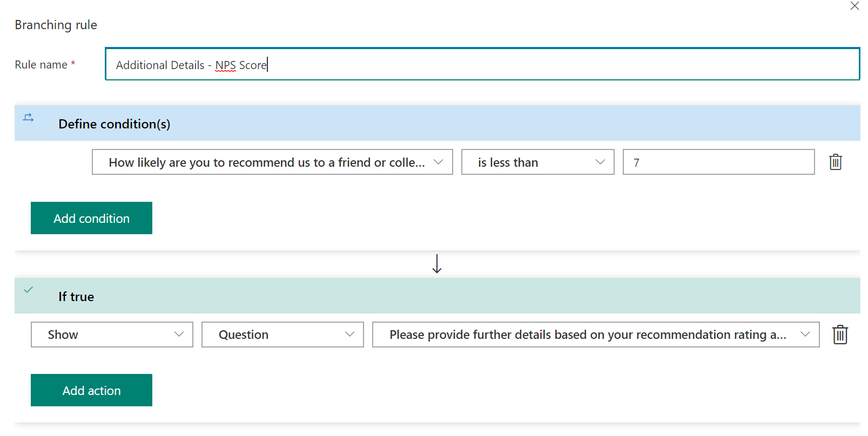This screenshot has height=436, width=868.
Task: Click the Add action button
Action: click(x=91, y=390)
